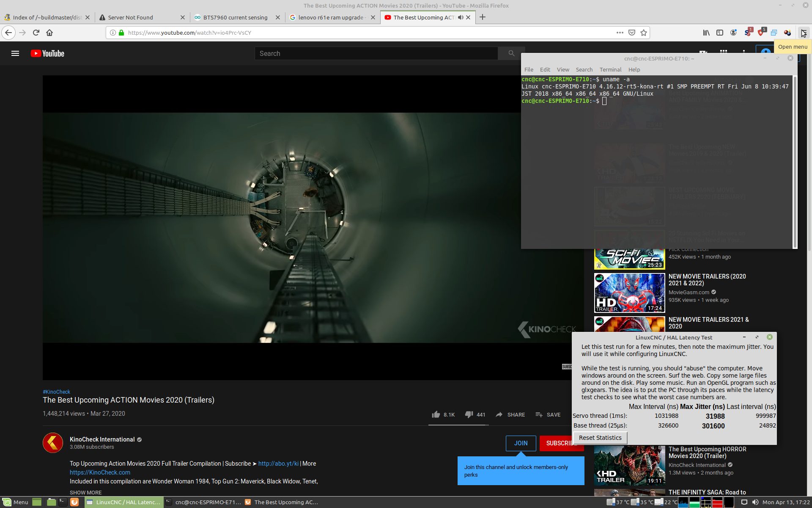Go to YouTube home via logo
The width and height of the screenshot is (812, 508).
(x=47, y=53)
